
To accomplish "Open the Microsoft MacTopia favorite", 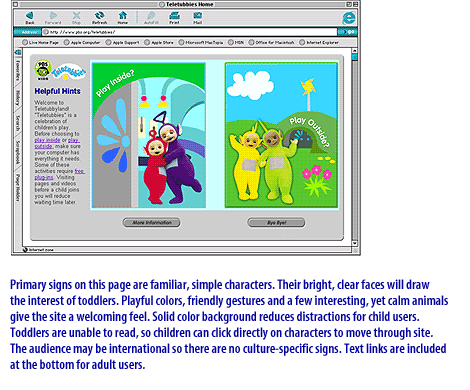I will [x=201, y=42].
